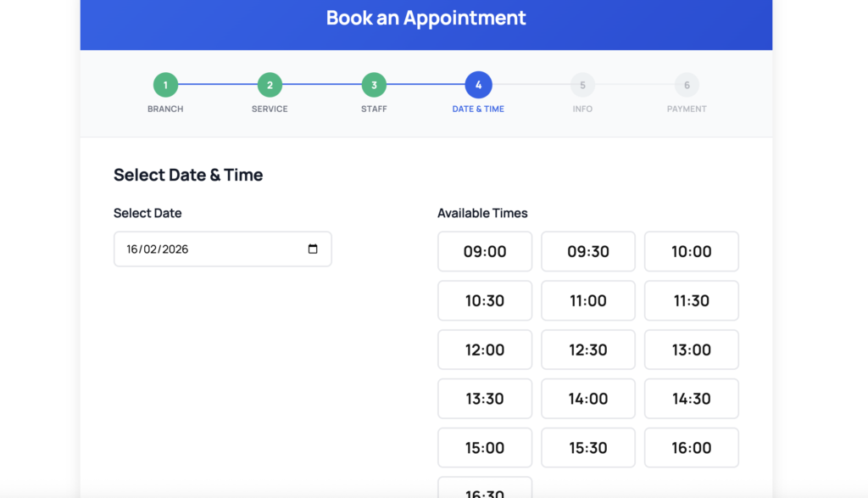The width and height of the screenshot is (868, 498).
Task: Click the Select Date input field
Action: (x=212, y=249)
